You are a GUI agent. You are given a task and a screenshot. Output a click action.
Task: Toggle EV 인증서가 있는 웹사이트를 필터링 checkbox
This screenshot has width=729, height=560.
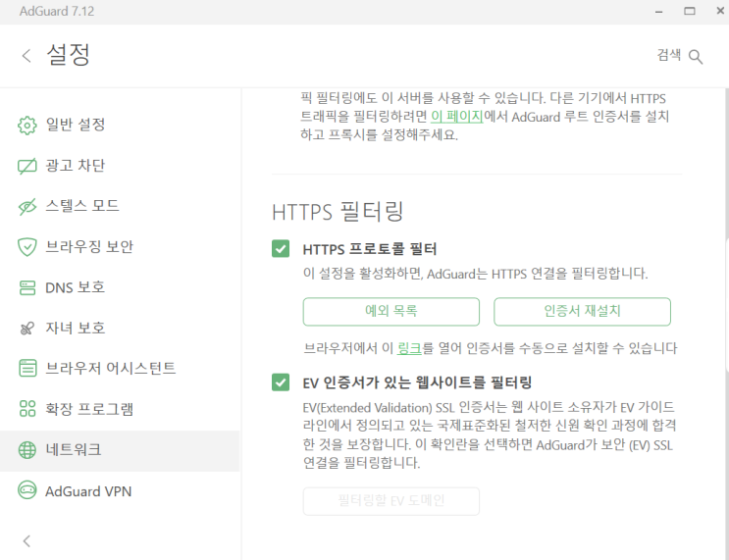point(281,382)
